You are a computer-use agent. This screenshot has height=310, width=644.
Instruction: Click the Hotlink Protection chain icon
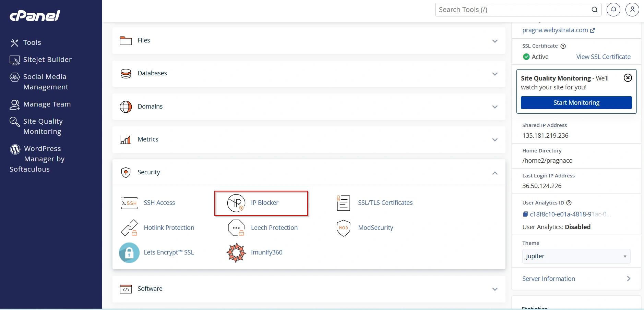pyautogui.click(x=129, y=228)
